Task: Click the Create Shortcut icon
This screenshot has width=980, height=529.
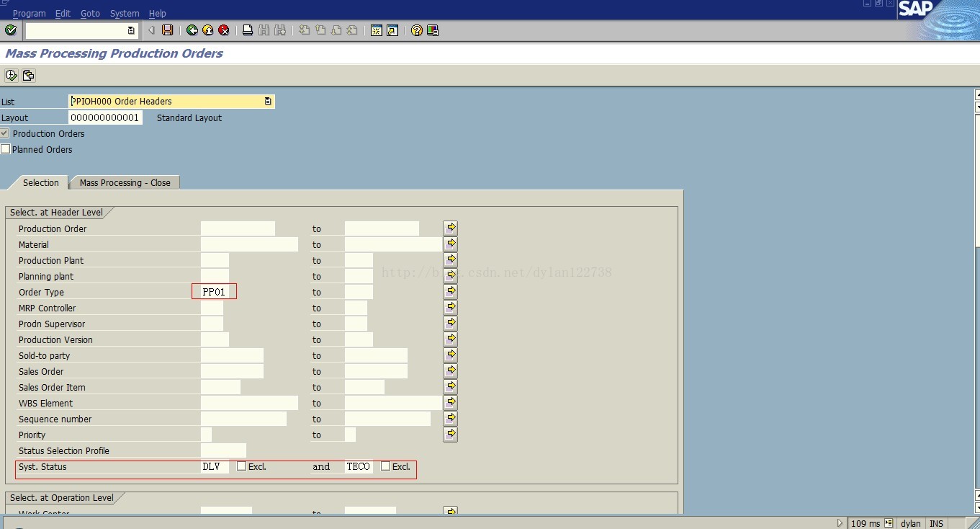Action: point(392,30)
